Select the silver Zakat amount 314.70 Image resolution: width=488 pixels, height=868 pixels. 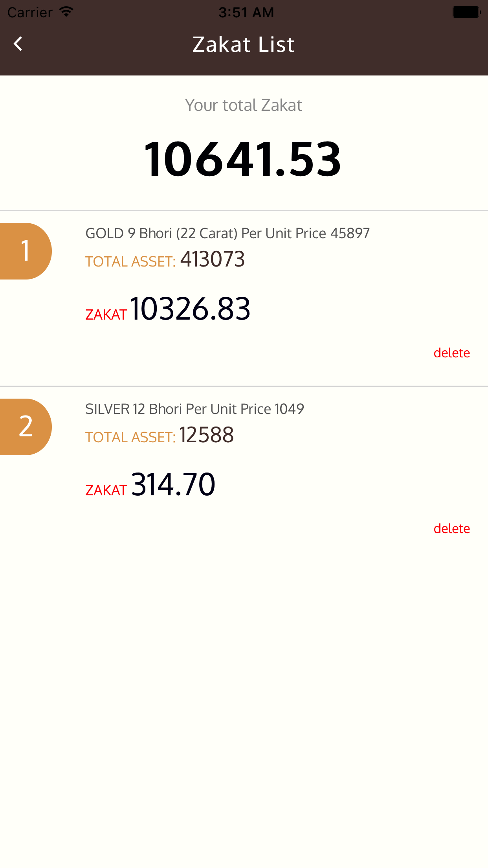173,485
